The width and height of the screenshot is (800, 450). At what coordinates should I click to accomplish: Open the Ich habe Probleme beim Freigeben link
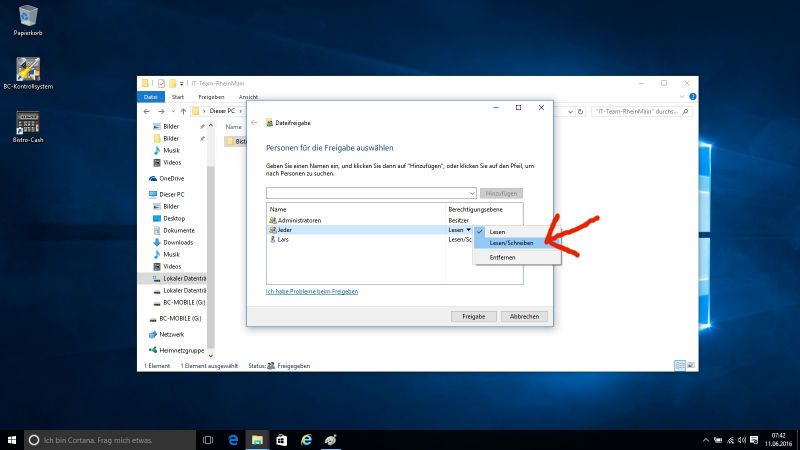312,291
